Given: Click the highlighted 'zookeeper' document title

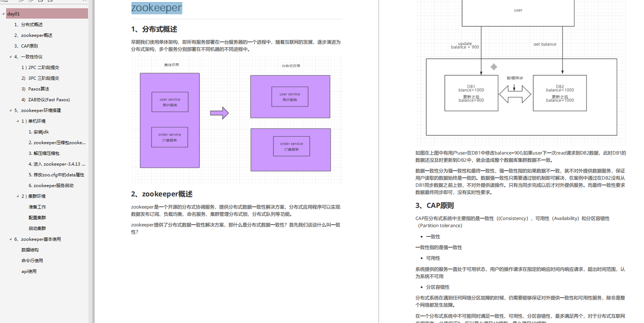Looking at the screenshot, I should [x=157, y=8].
